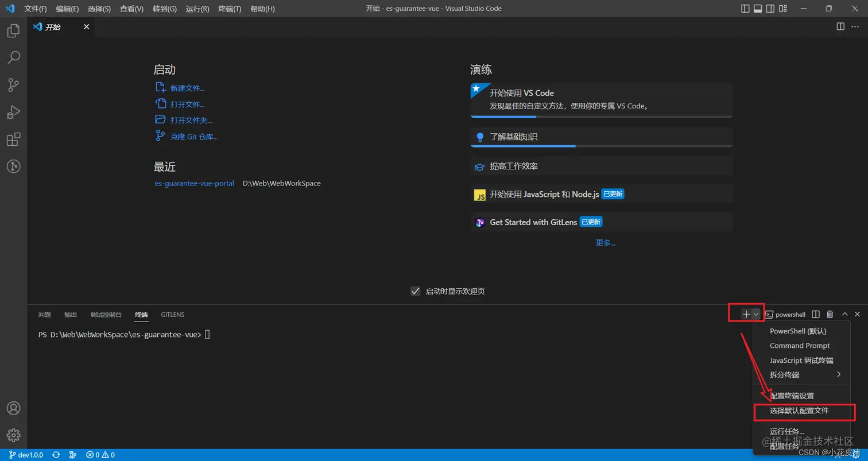Open the File (文件) menu
The width and height of the screenshot is (868, 461).
pos(36,9)
